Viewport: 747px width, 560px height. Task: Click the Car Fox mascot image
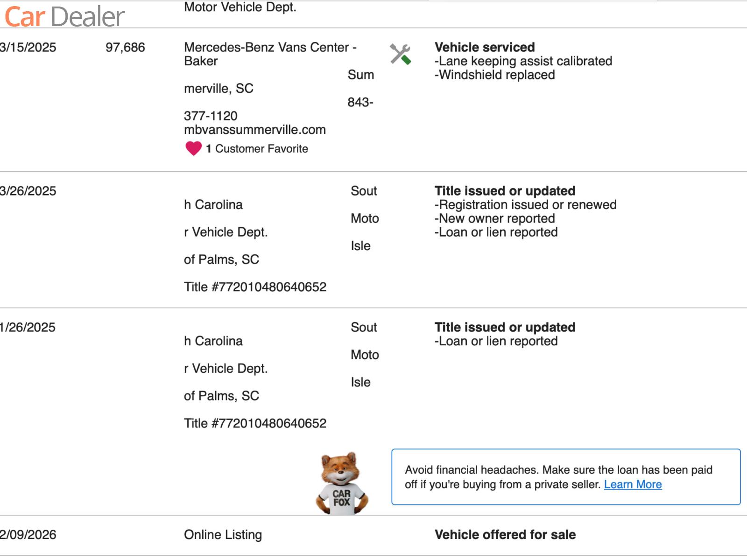tap(342, 483)
